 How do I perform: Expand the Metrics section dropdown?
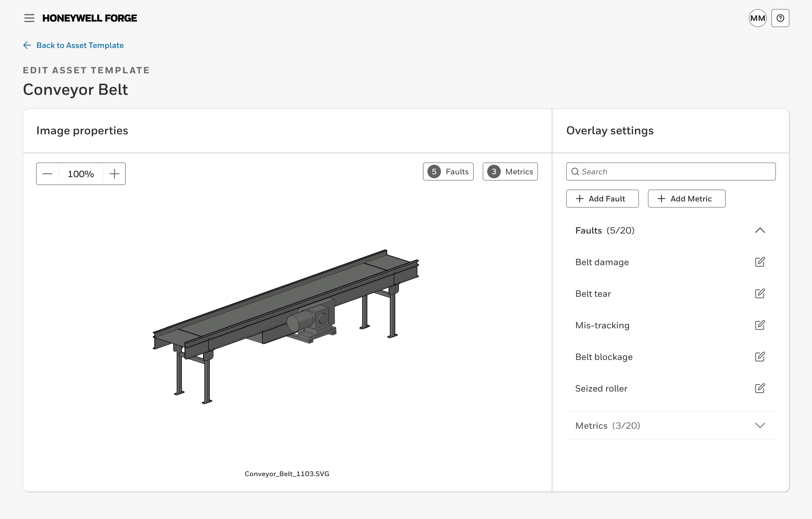coord(760,425)
